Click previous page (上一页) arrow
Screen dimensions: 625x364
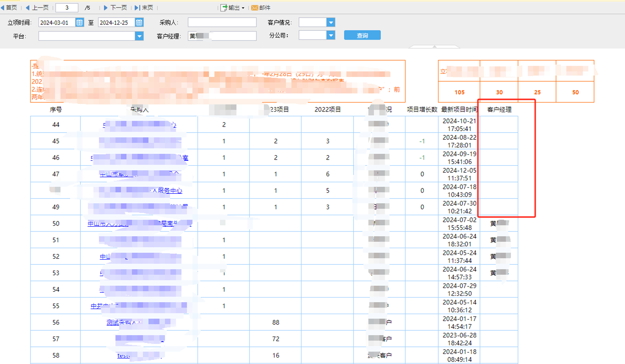click(28, 8)
